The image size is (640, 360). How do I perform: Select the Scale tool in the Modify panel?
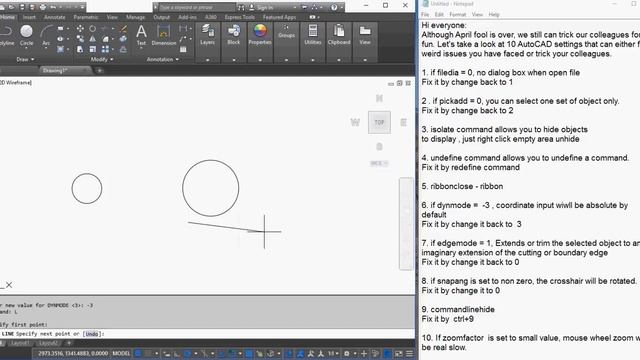93,49
